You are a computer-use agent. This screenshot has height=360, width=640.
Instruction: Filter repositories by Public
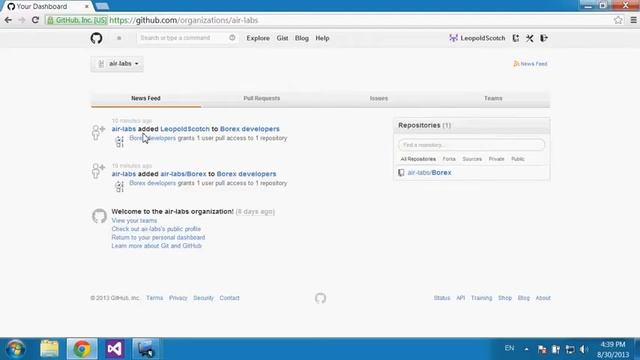pyautogui.click(x=518, y=159)
